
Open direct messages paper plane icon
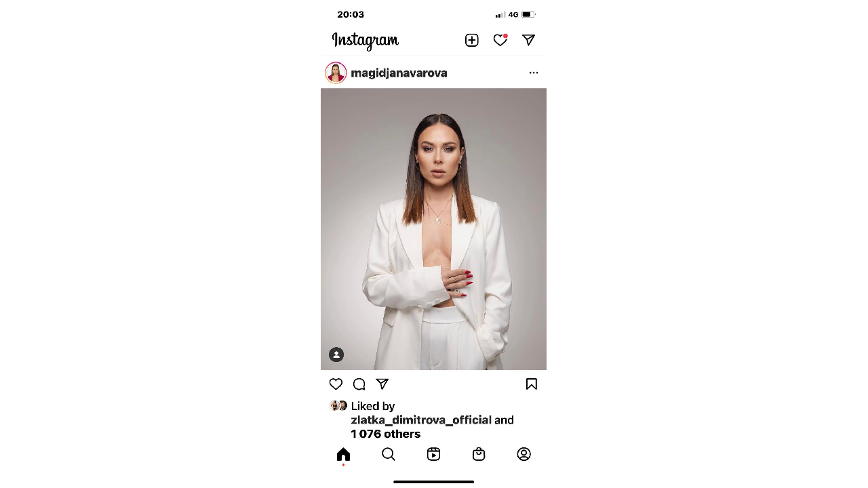pos(529,41)
